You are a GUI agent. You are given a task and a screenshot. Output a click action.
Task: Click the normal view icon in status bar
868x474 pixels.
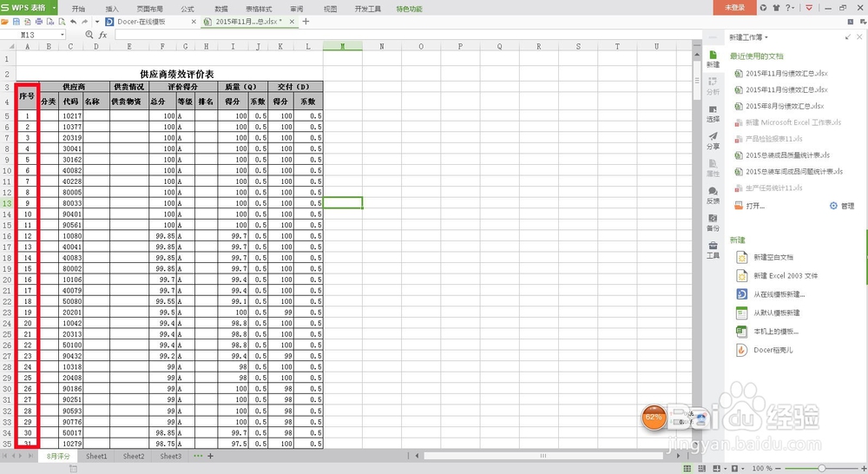pos(687,469)
